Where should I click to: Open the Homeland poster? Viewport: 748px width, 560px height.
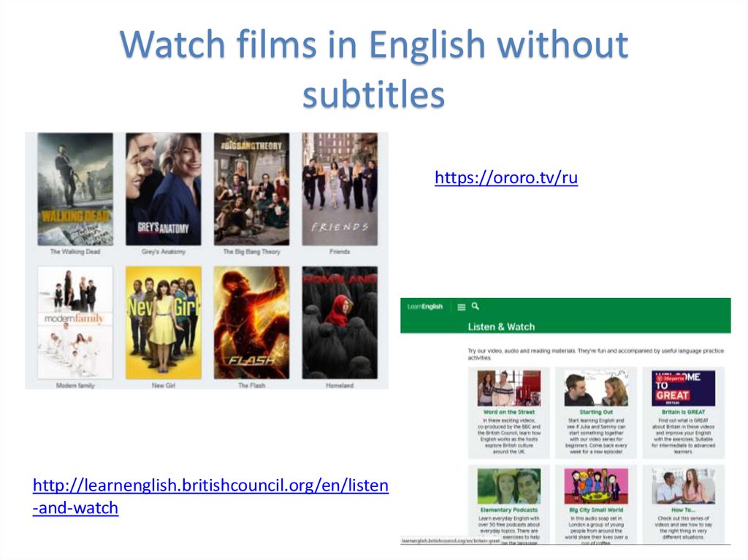coord(340,323)
